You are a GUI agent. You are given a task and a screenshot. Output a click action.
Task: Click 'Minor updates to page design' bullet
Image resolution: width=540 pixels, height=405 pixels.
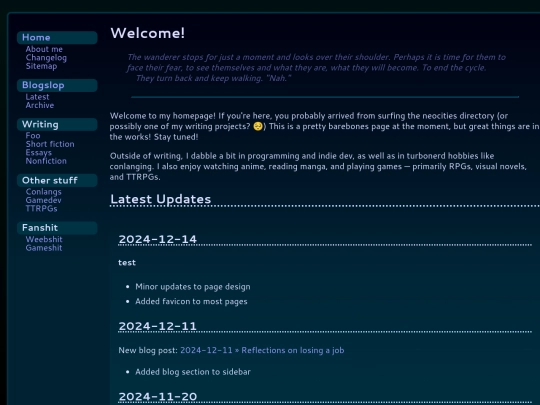coord(193,287)
